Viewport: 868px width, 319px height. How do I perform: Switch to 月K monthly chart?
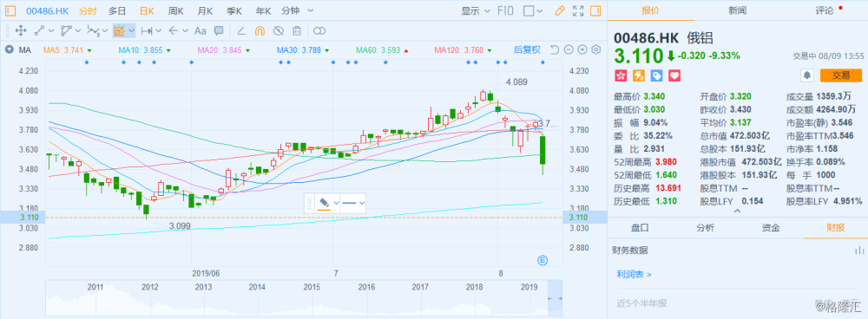(x=206, y=10)
